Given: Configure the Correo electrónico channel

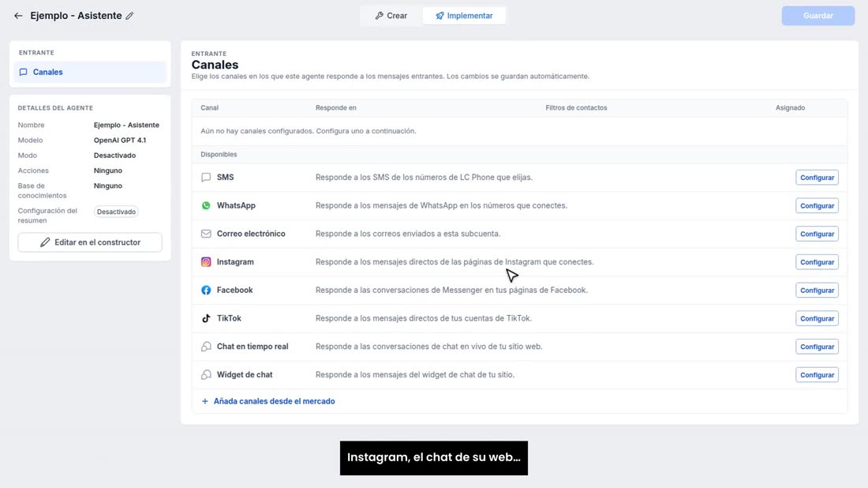Looking at the screenshot, I should point(817,234).
